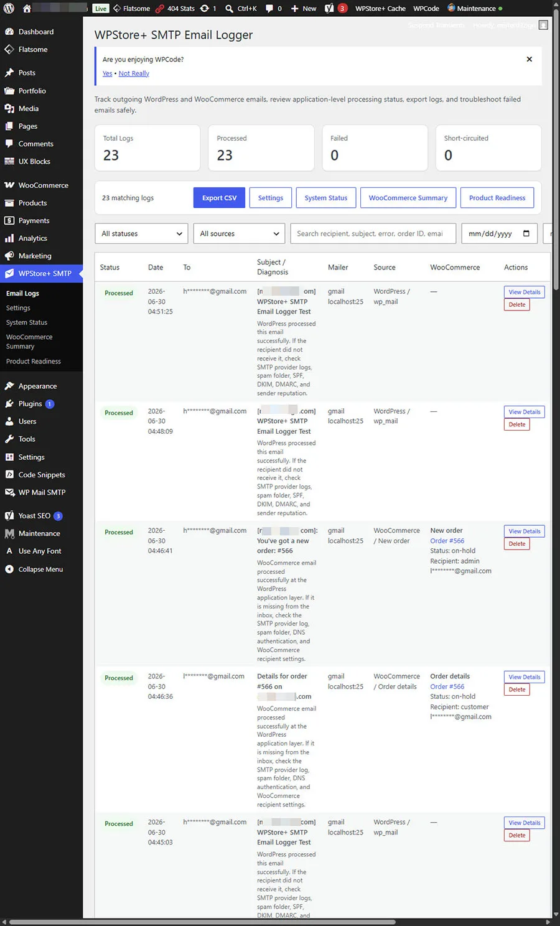Expand the All sources dropdown

tap(239, 234)
